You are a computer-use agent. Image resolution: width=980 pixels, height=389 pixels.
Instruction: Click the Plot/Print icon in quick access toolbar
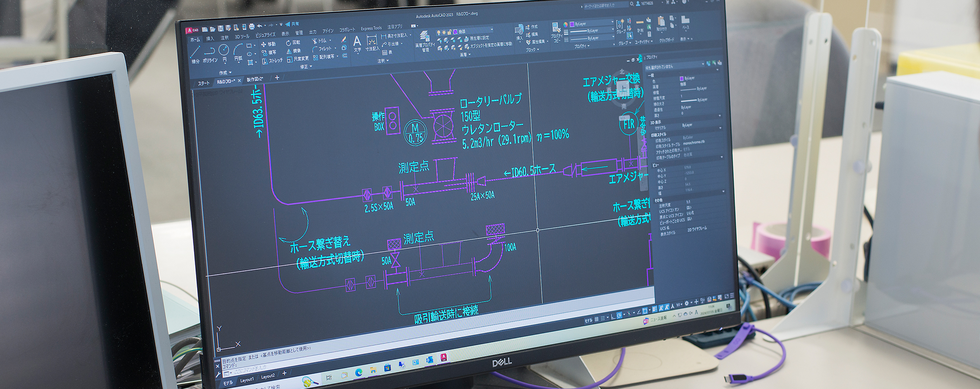252,27
